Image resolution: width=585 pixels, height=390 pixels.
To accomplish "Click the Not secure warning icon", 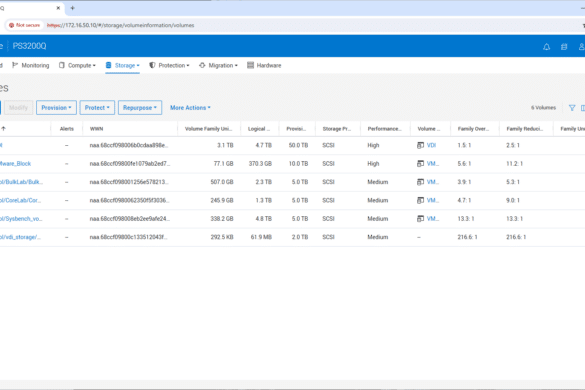I will (x=11, y=25).
